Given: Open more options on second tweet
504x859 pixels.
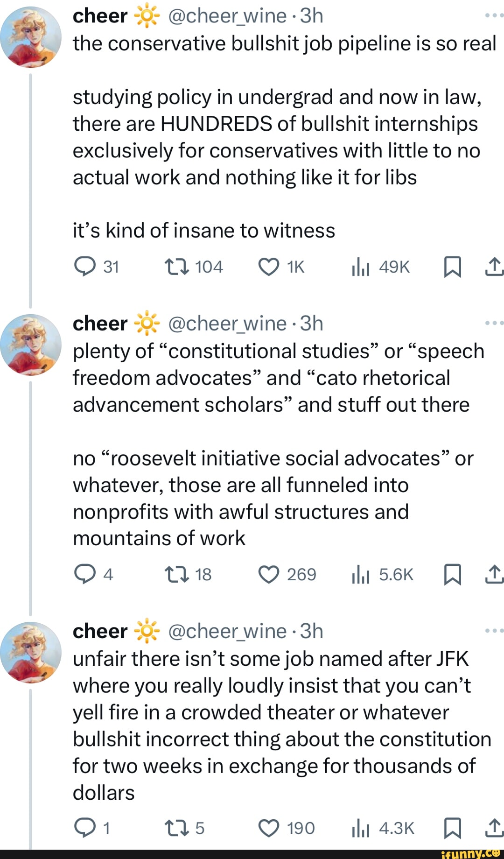Looking at the screenshot, I should (494, 323).
